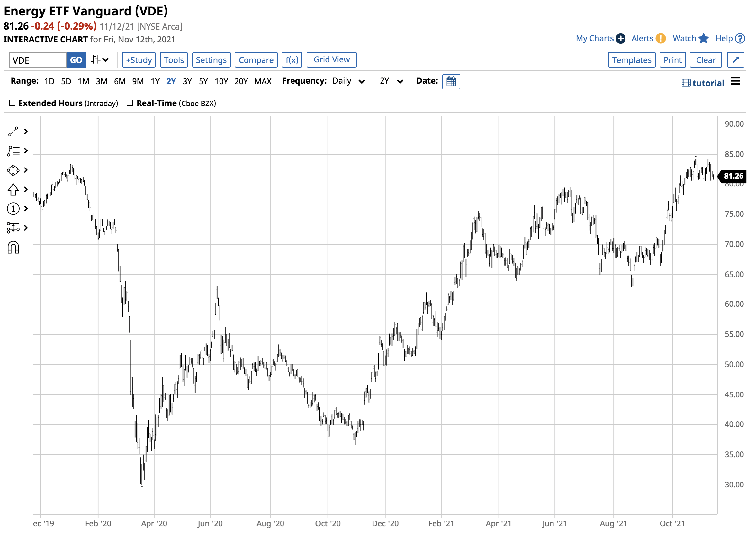Open the chart type bar icon dropdown
The height and width of the screenshot is (535, 756).
100,60
